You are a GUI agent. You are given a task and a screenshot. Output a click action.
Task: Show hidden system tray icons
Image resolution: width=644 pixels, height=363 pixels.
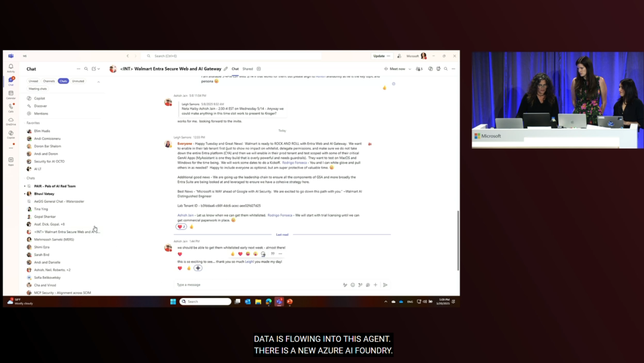pos(386,302)
